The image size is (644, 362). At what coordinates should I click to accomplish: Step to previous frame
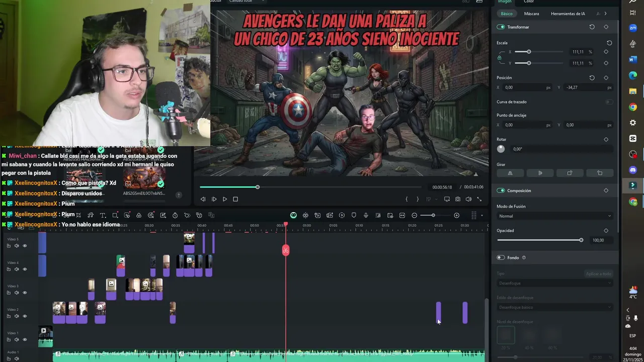(x=203, y=199)
